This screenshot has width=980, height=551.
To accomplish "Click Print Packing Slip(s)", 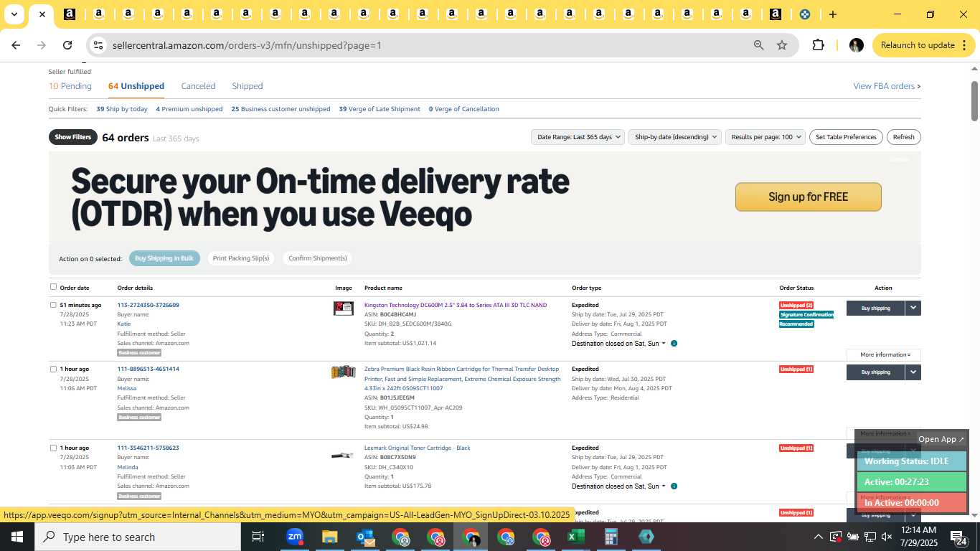I will [241, 258].
